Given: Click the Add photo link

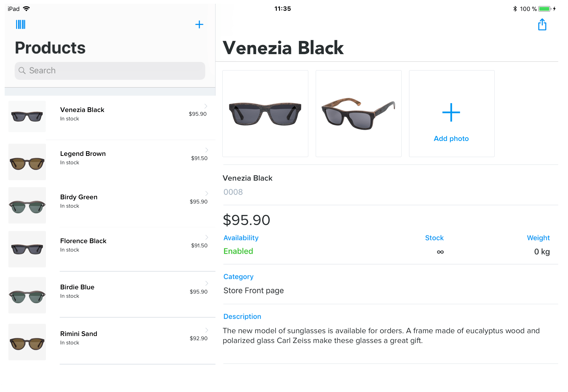Looking at the screenshot, I should click(451, 139).
